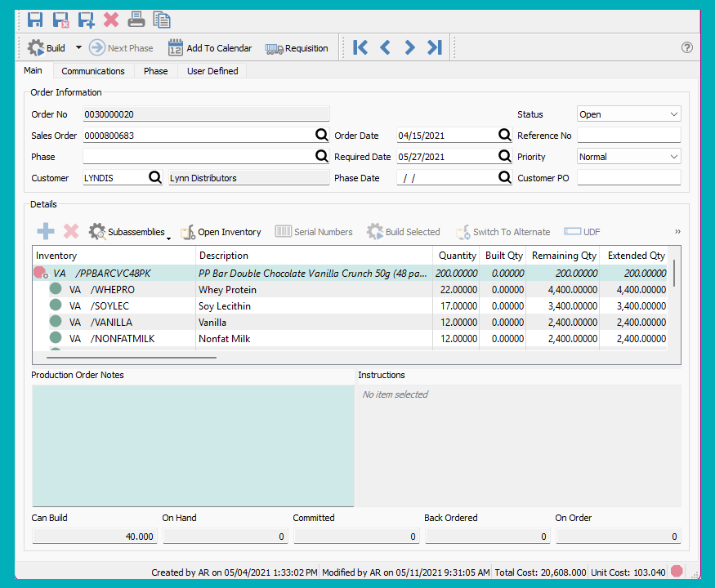Screen dimensions: 715x588
Task: Sort by the Inventory column header
Action: coord(114,256)
